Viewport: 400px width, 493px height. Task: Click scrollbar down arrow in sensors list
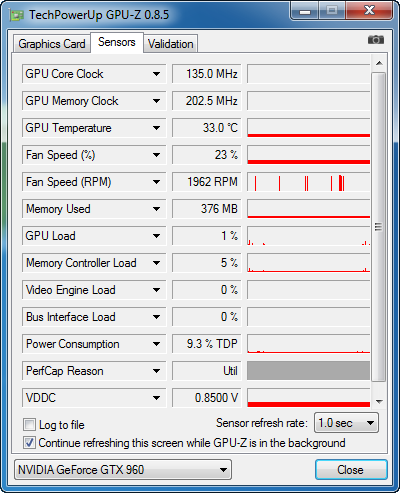pos(379,401)
